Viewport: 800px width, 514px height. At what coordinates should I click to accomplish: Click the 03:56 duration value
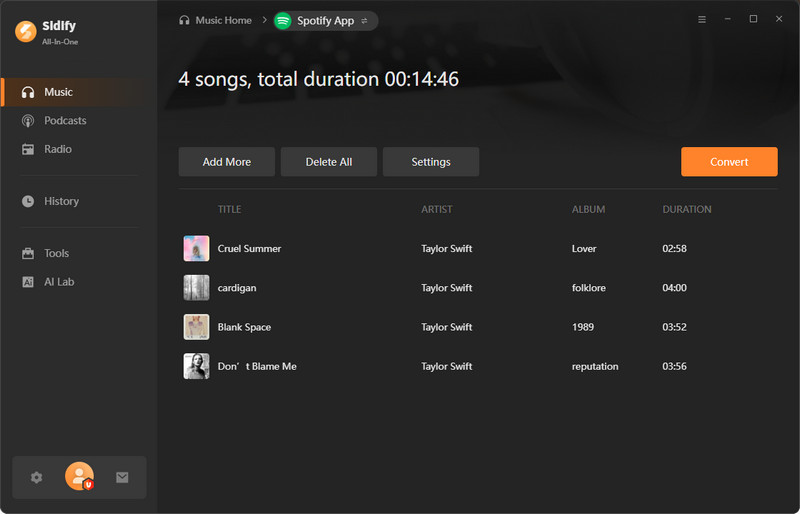[x=674, y=366]
